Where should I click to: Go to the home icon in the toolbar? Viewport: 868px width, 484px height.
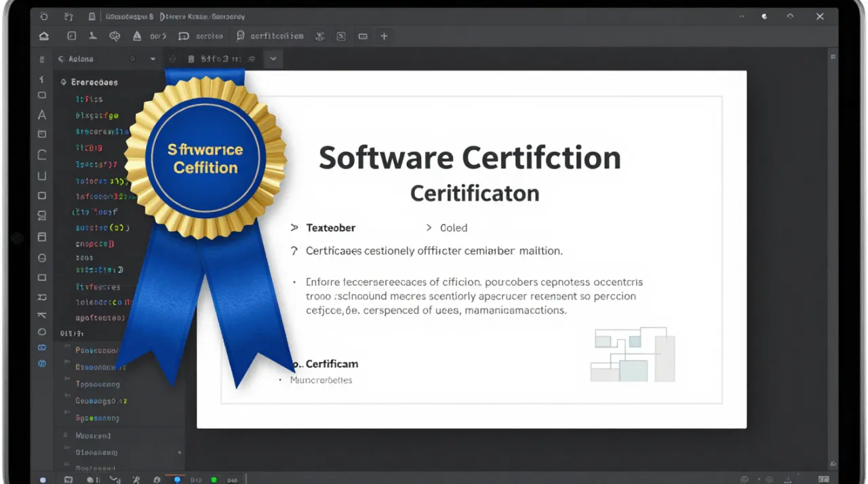[44, 36]
